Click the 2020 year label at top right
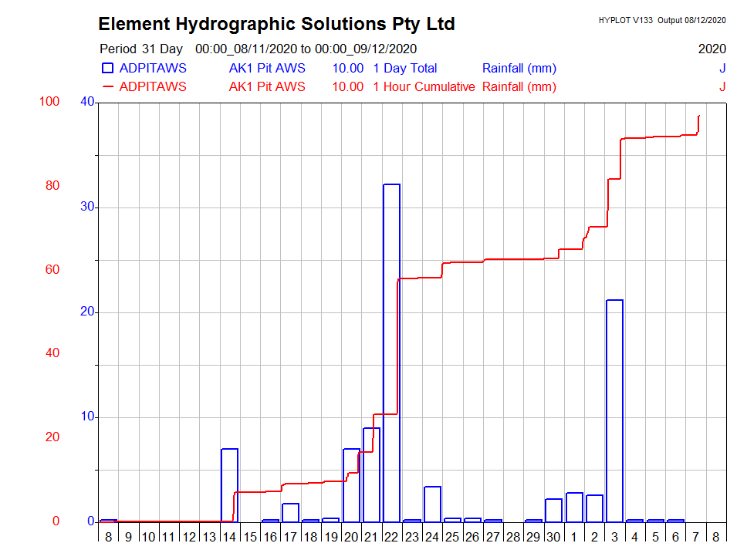 pos(712,49)
